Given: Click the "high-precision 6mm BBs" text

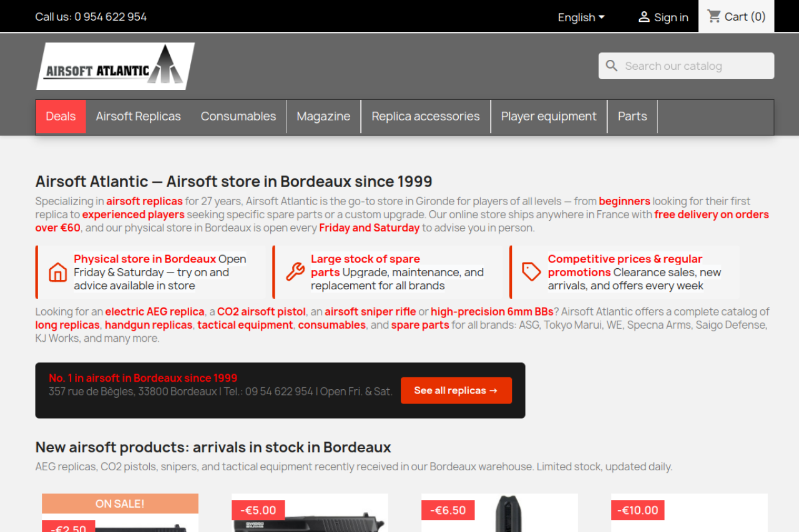Looking at the screenshot, I should click(x=492, y=312).
